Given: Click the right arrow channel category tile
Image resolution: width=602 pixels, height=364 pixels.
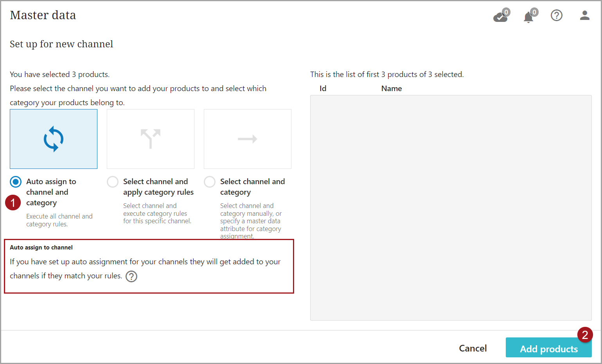Looking at the screenshot, I should point(248,139).
